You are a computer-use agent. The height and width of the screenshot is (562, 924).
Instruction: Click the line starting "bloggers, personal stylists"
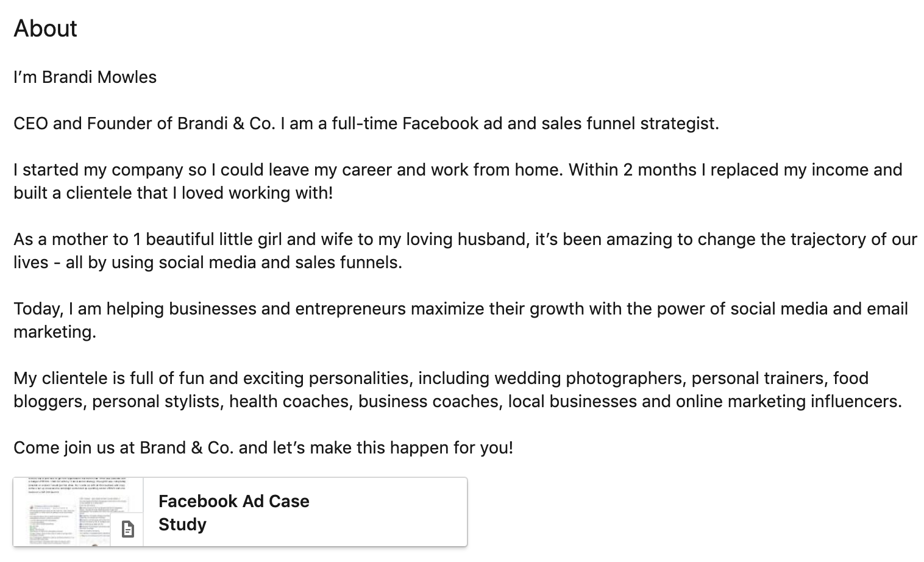tap(458, 401)
